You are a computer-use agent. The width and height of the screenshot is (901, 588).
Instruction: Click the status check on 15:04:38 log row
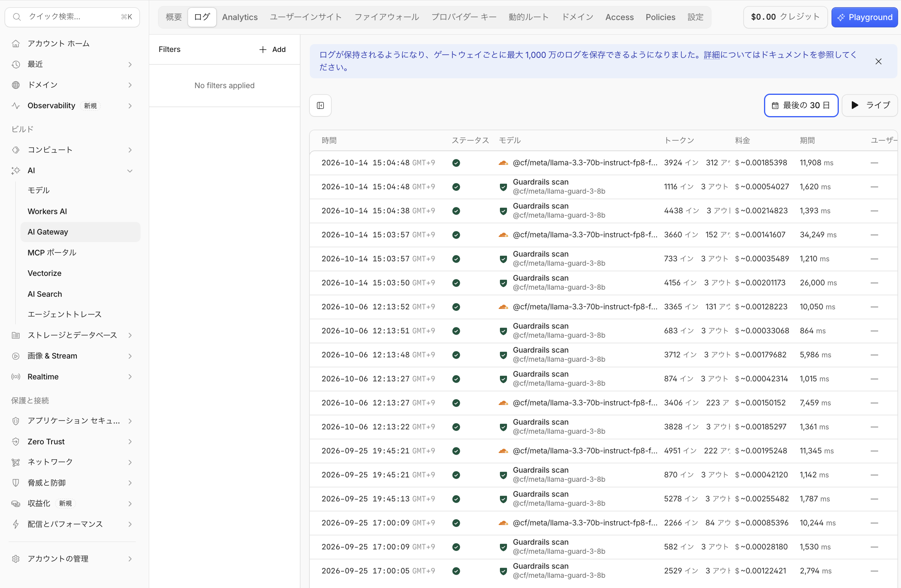click(456, 211)
